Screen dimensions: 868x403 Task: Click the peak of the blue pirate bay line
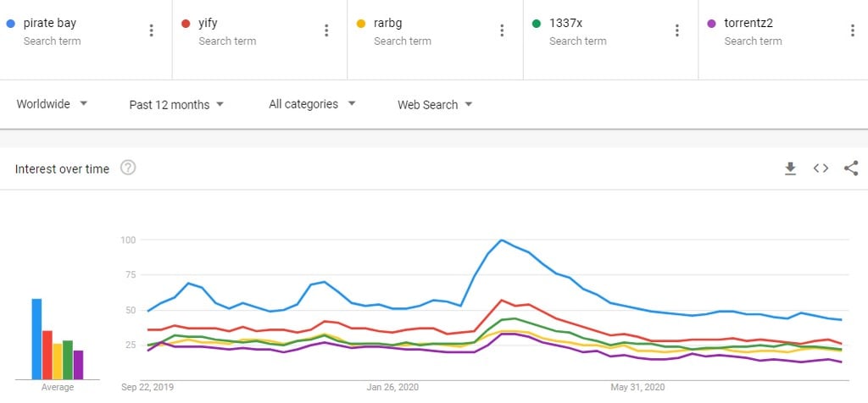click(501, 240)
